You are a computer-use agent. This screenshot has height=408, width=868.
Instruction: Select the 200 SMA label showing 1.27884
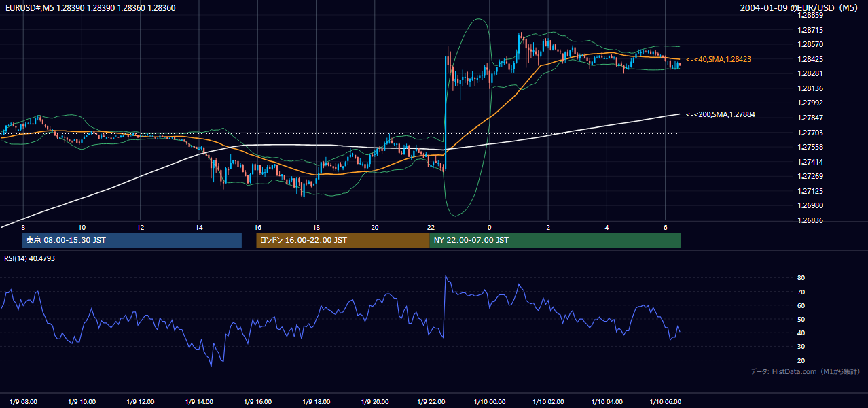point(721,114)
